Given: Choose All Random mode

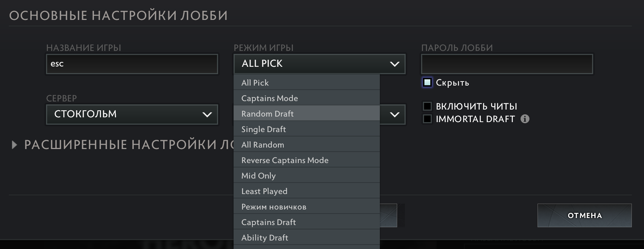Looking at the screenshot, I should click(307, 145).
